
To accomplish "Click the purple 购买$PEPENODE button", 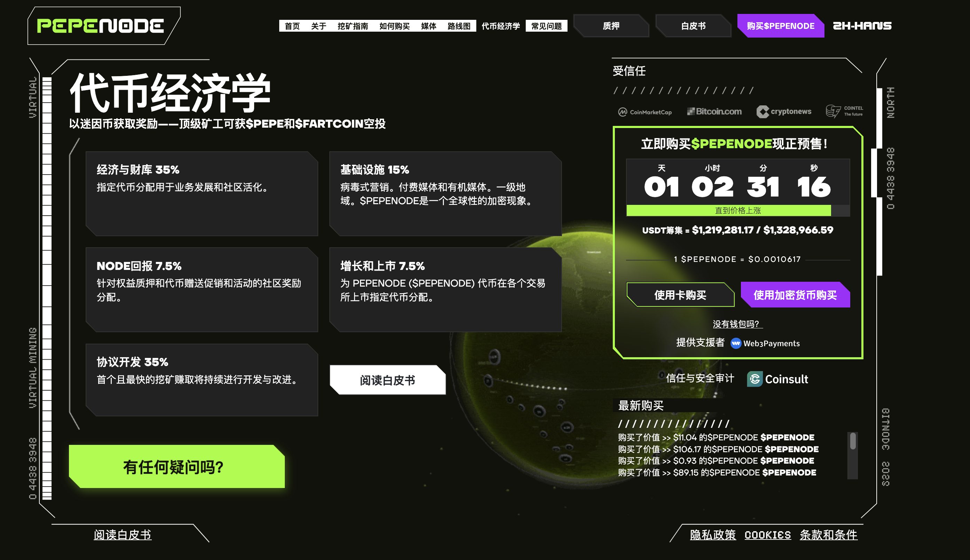I will pos(780,26).
